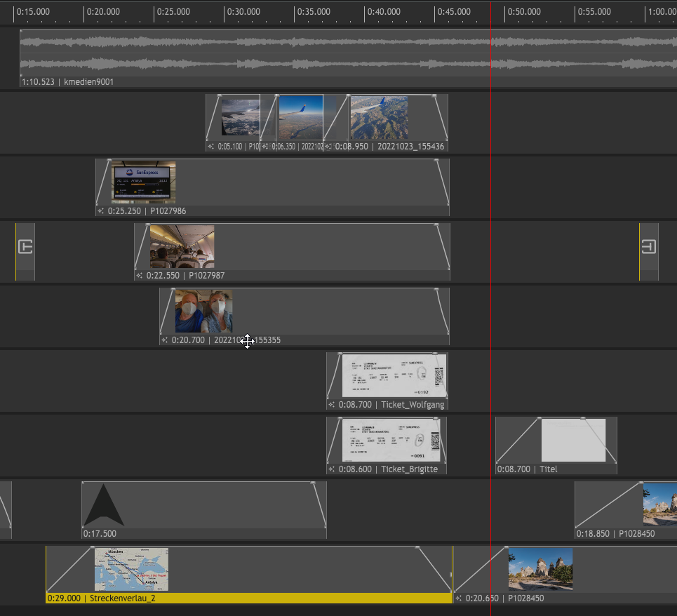
Task: Select the SunExpress board thumbnail
Action: click(x=143, y=182)
